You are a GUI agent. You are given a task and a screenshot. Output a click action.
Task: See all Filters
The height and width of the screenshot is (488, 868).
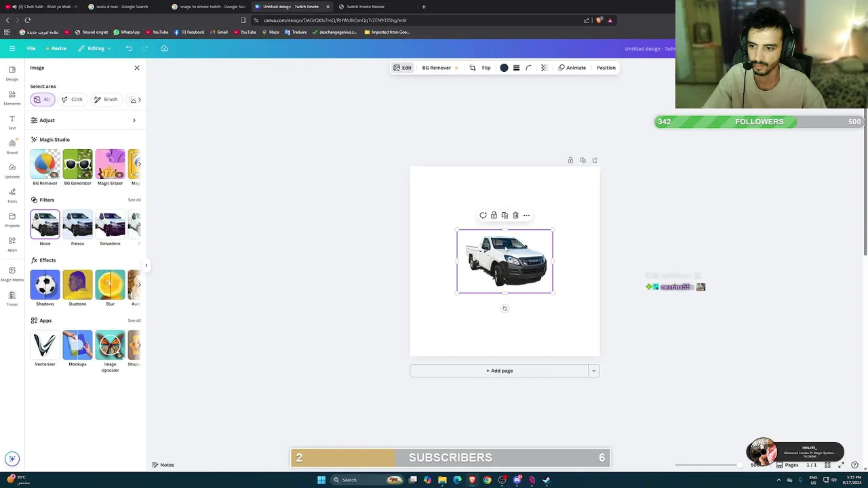[134, 200]
